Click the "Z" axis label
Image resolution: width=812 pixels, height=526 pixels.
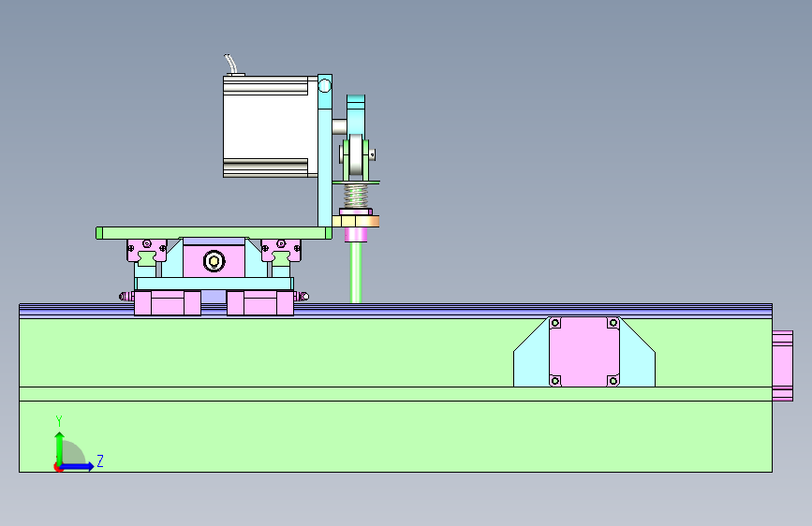pos(100,460)
